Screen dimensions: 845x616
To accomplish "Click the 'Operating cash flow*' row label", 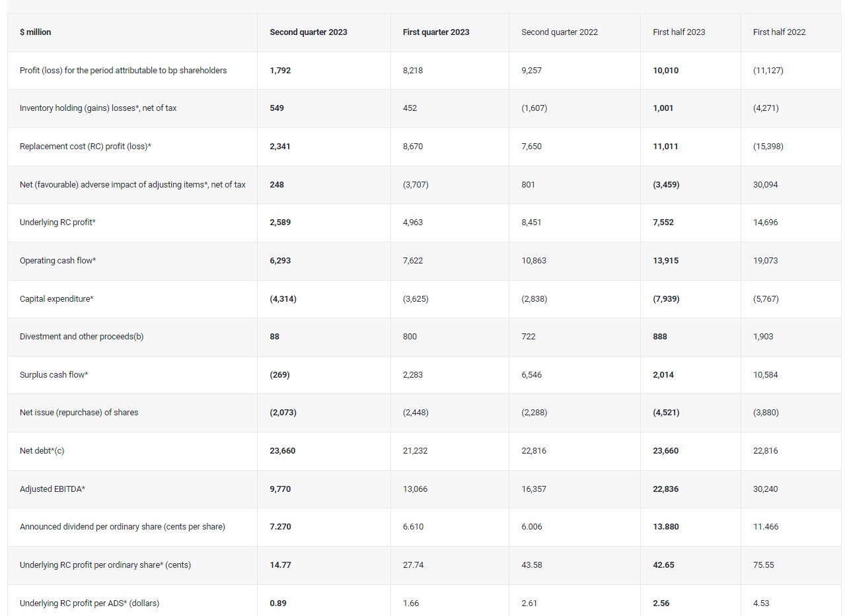I will click(x=57, y=261).
